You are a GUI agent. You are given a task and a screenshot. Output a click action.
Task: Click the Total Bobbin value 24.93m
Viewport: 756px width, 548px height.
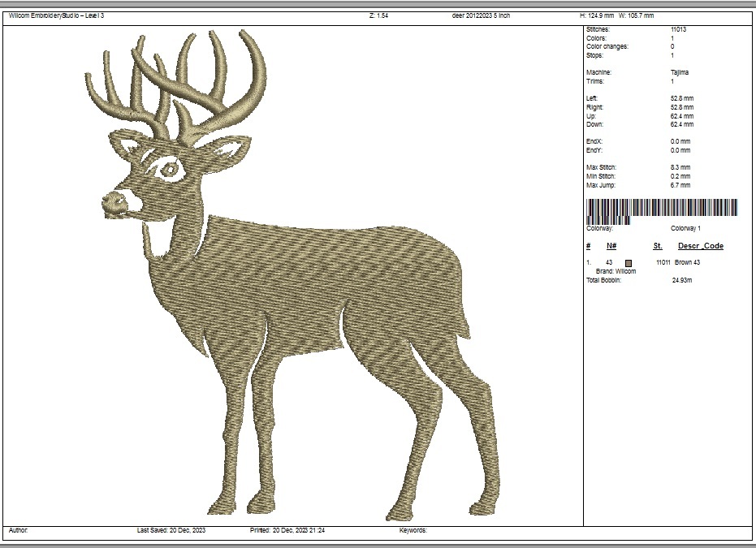point(680,279)
